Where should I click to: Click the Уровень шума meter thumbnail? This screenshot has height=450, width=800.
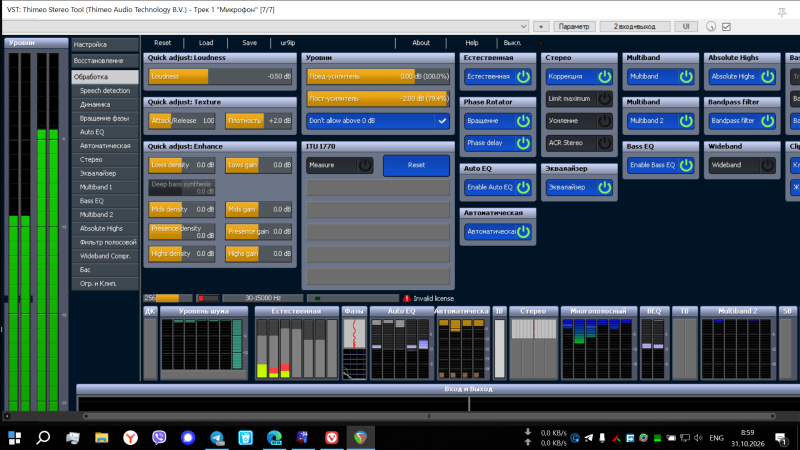click(x=204, y=344)
